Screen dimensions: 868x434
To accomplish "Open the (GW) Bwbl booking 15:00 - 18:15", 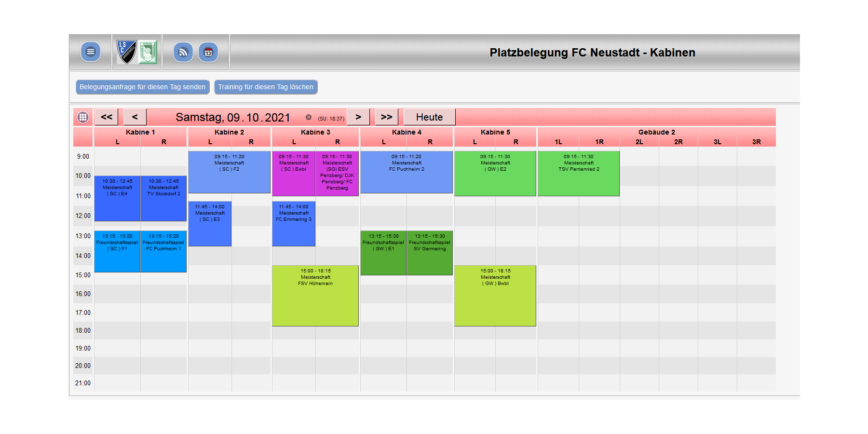I will [495, 296].
